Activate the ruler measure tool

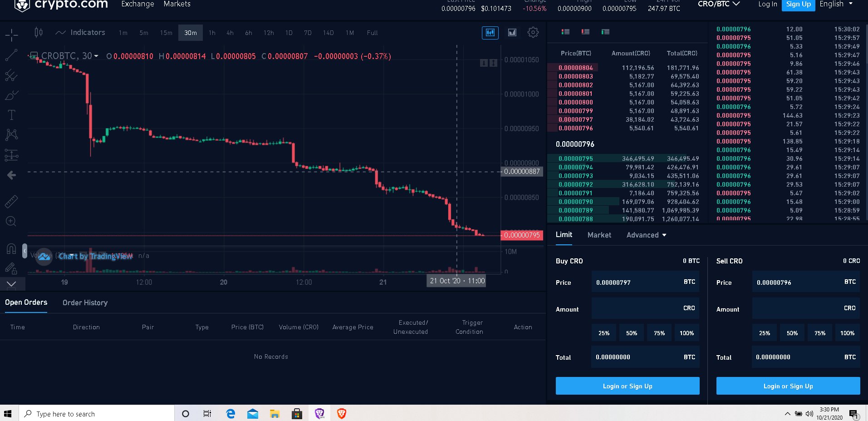(11, 201)
